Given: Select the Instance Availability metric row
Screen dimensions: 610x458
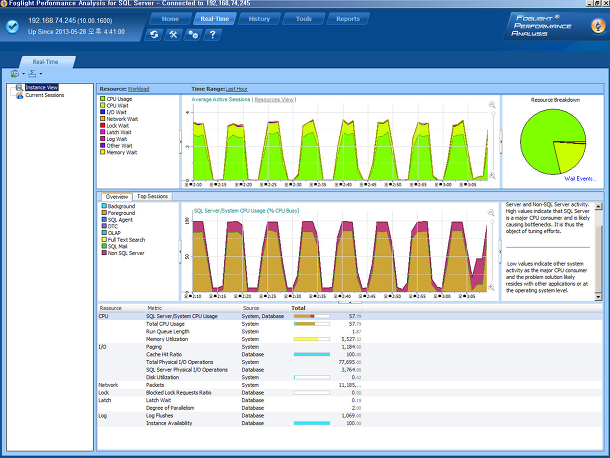Looking at the screenshot, I should coord(350,423).
